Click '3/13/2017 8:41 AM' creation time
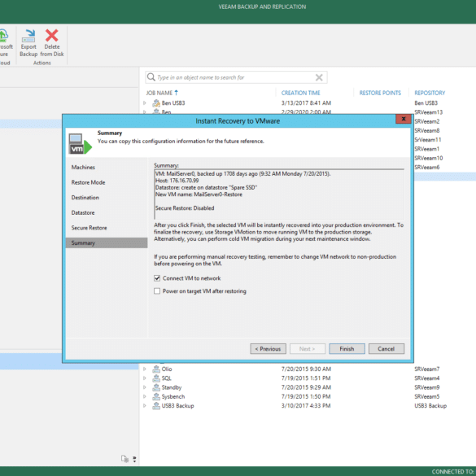 click(306, 103)
